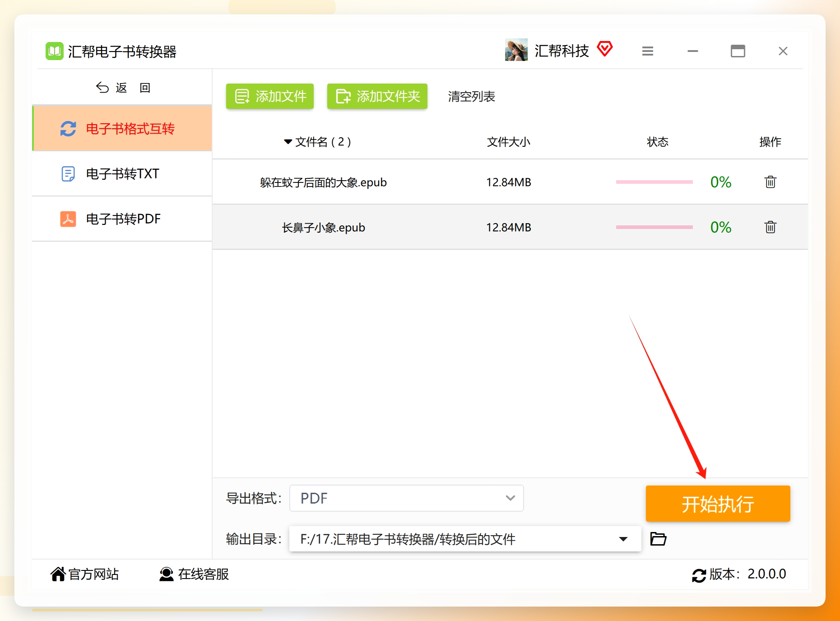Expand the 输出目录 path dropdown arrow

point(623,539)
